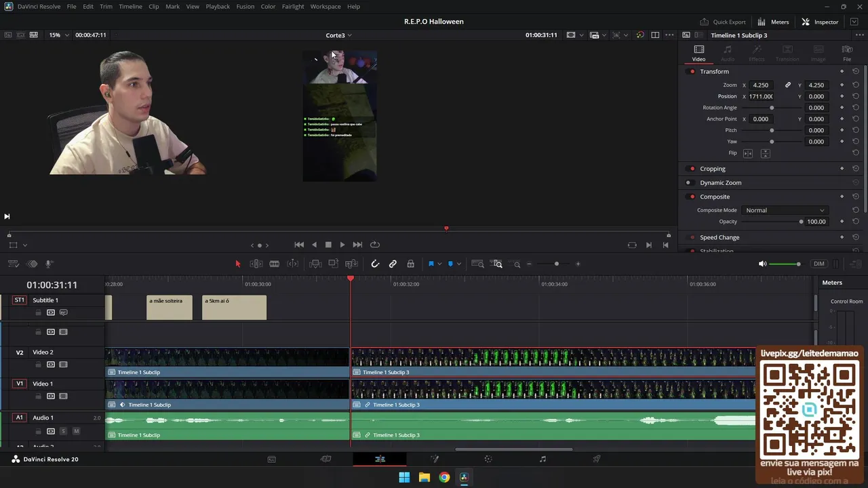
Task: Add a blue flag to the clip
Action: coord(431,264)
